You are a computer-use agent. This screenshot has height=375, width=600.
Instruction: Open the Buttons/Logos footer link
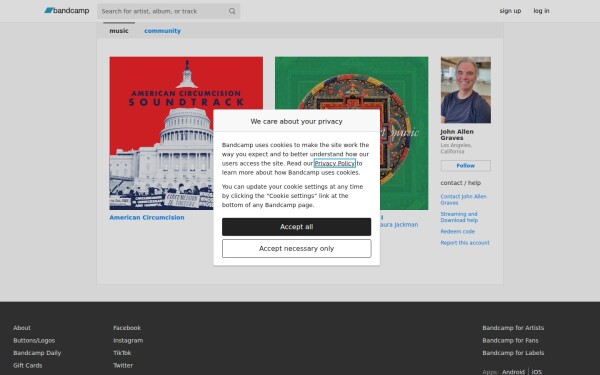click(34, 341)
